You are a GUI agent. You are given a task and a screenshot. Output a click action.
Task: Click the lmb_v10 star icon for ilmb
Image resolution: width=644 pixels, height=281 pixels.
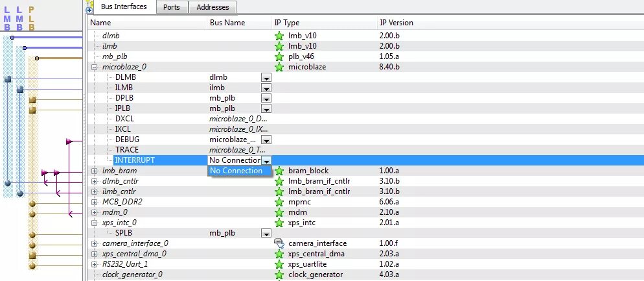point(279,46)
